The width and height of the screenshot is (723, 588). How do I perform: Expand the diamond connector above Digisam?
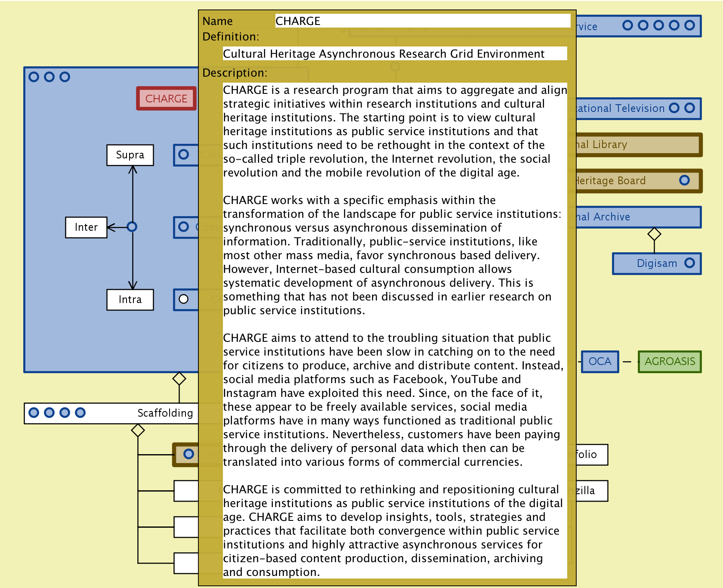pos(654,234)
